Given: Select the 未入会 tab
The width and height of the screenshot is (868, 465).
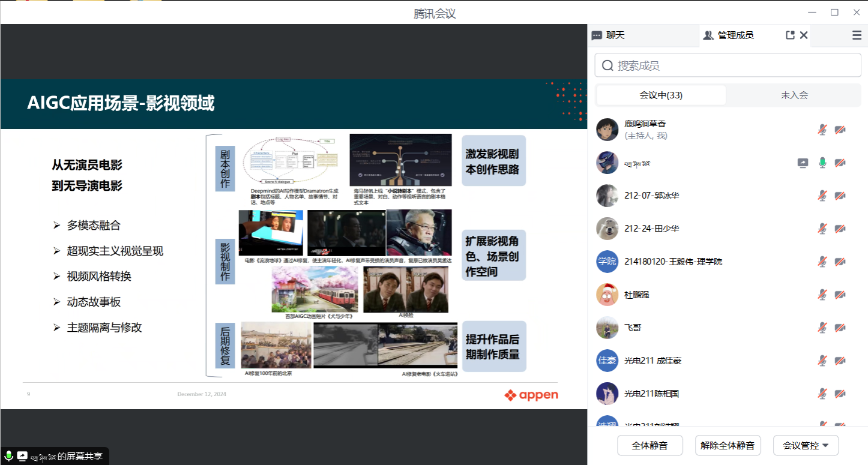Looking at the screenshot, I should click(794, 95).
